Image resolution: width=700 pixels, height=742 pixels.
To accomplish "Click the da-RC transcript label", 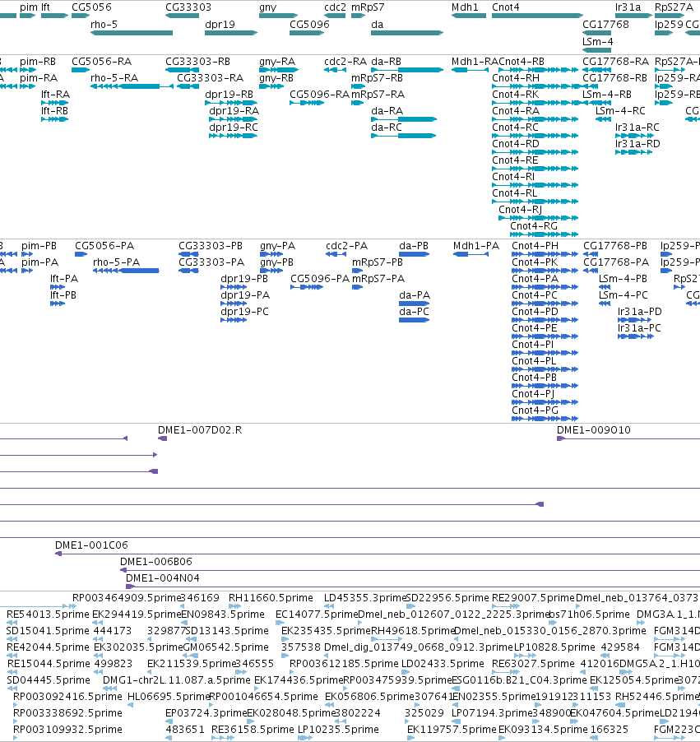I will [387, 127].
